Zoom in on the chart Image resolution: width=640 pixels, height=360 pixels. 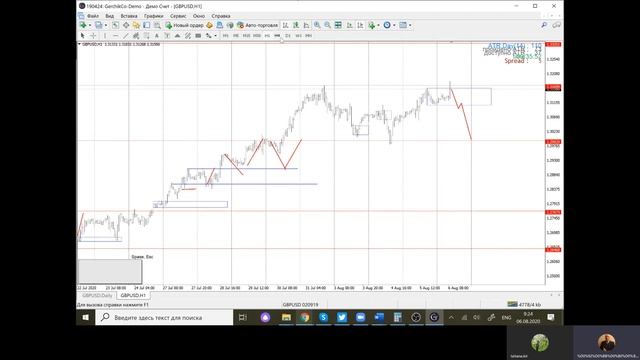(x=317, y=25)
